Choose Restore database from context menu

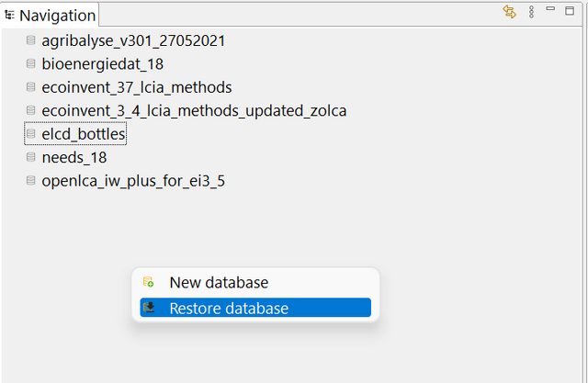255,308
